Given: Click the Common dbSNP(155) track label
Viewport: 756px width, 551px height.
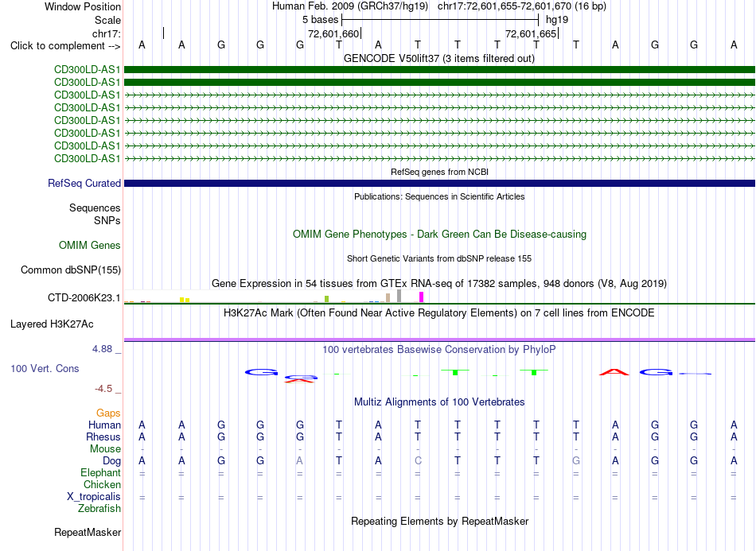Looking at the screenshot, I should [70, 270].
